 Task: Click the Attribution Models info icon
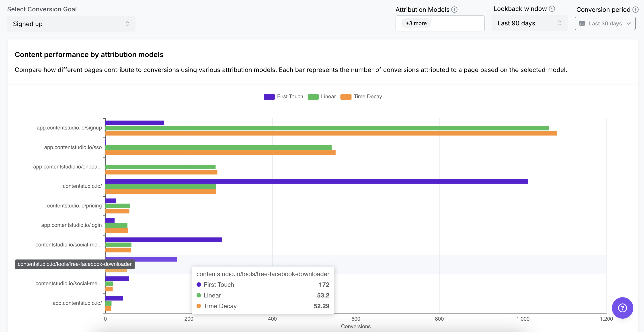454,10
